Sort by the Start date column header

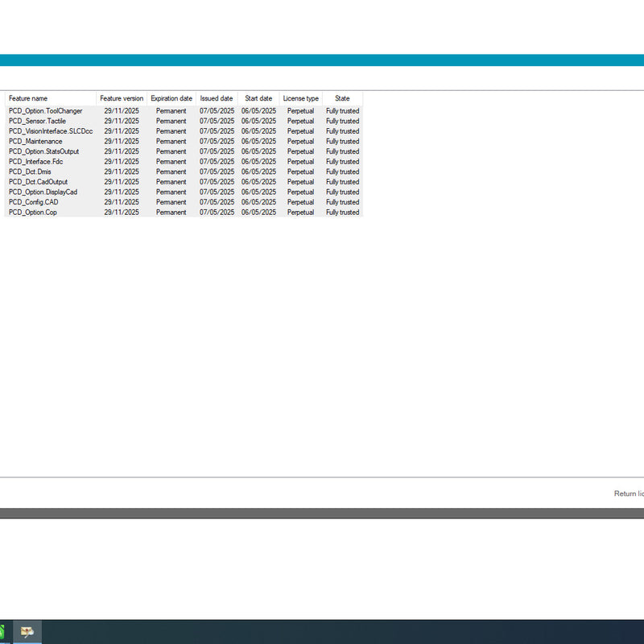258,98
